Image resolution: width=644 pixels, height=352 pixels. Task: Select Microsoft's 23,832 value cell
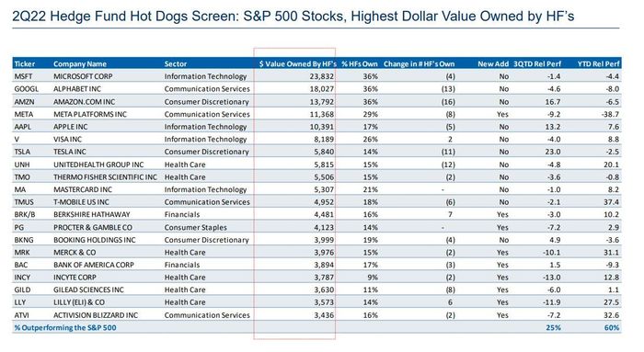(x=322, y=76)
